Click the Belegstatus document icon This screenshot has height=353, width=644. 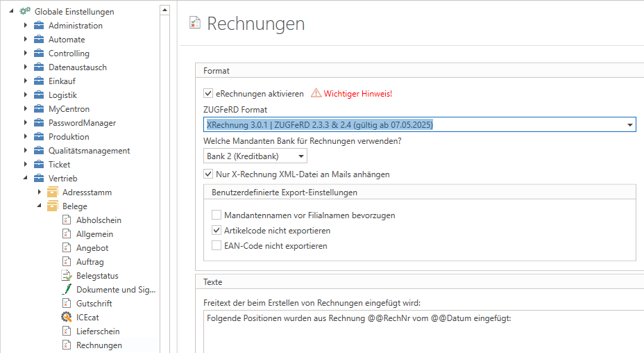[67, 276]
